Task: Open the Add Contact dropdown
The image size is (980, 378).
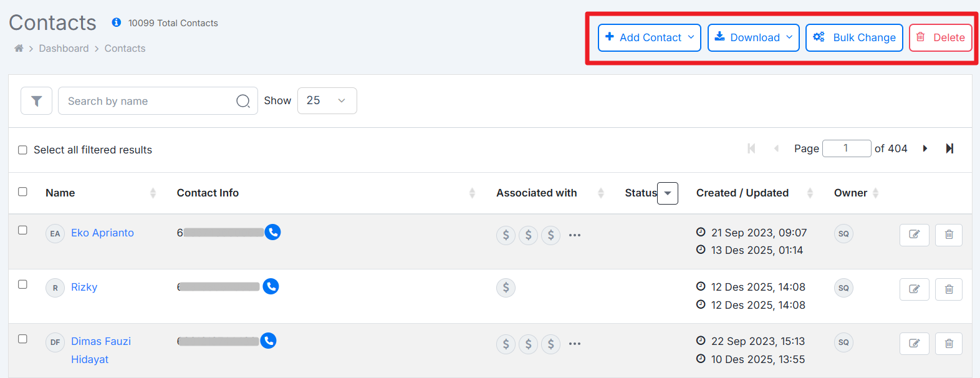Action: pyautogui.click(x=649, y=37)
